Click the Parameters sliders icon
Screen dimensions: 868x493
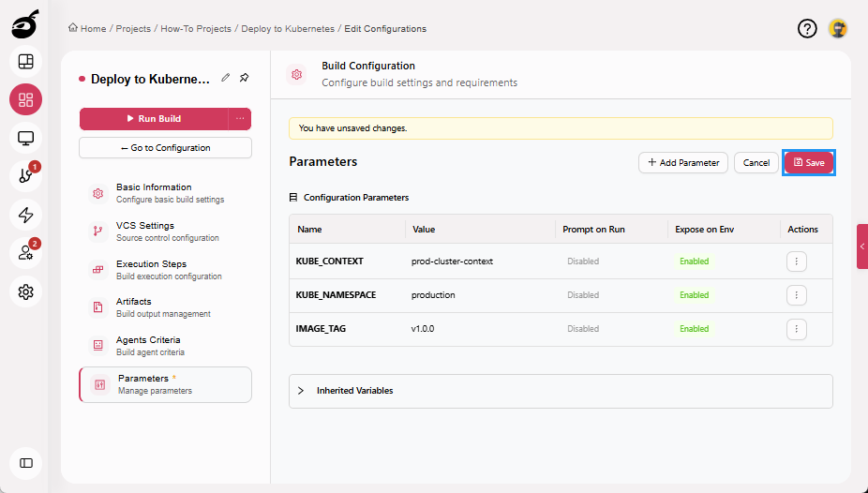pyautogui.click(x=99, y=384)
